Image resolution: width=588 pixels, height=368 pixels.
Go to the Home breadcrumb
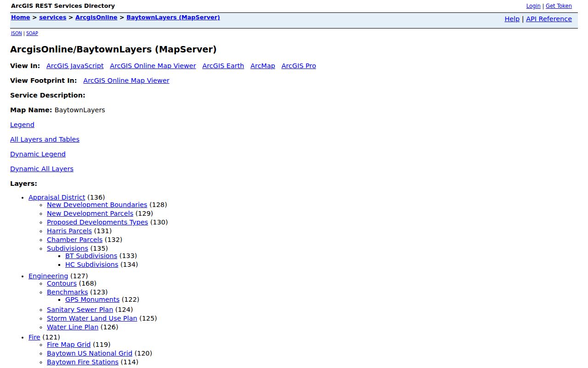(21, 17)
